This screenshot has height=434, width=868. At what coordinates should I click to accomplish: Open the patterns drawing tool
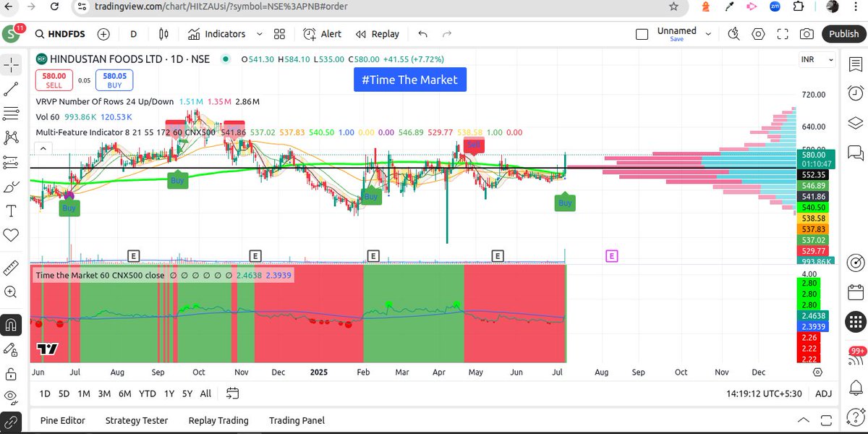pyautogui.click(x=11, y=137)
